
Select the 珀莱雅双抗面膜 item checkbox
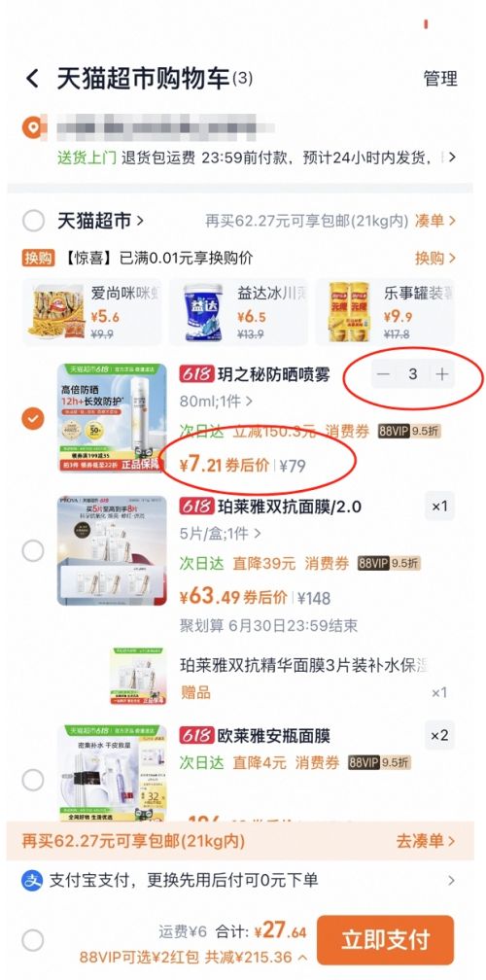(33, 550)
